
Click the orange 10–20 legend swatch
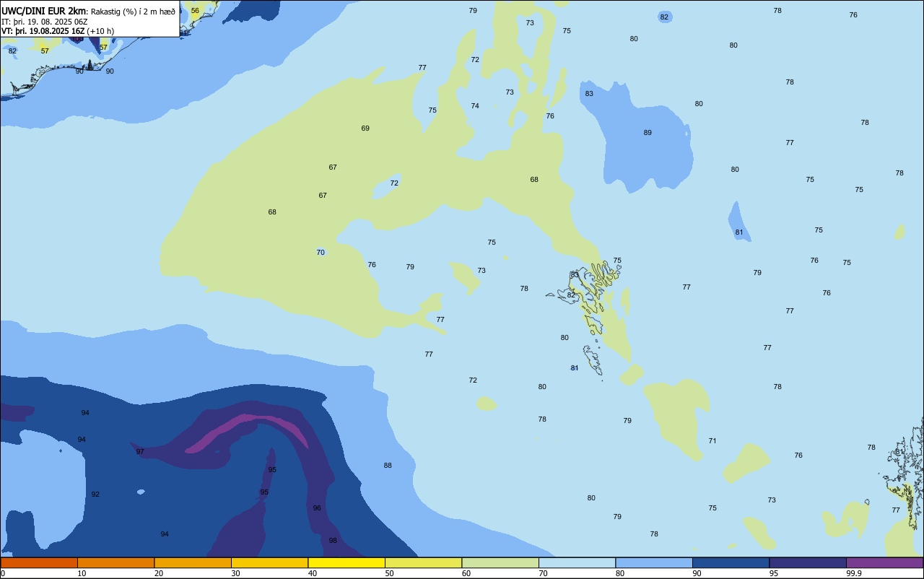click(115, 563)
